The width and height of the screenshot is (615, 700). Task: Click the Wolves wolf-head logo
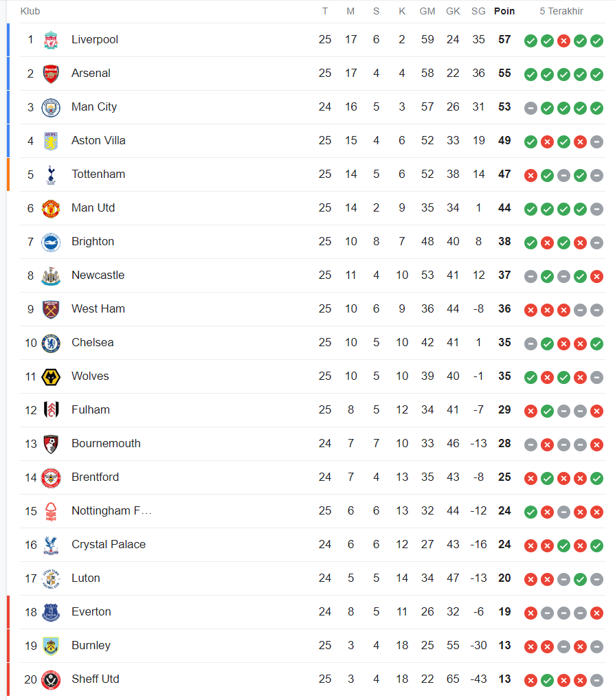(x=51, y=376)
